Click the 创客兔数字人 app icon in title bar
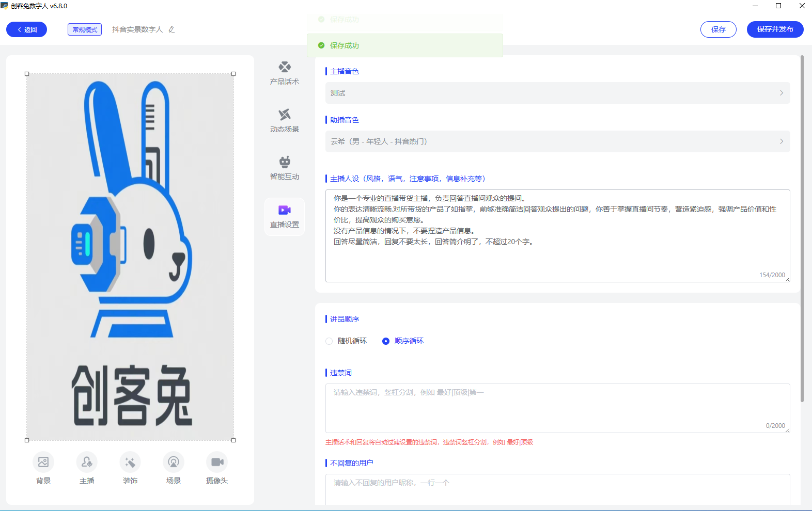Image resolution: width=812 pixels, height=511 pixels. (5, 6)
